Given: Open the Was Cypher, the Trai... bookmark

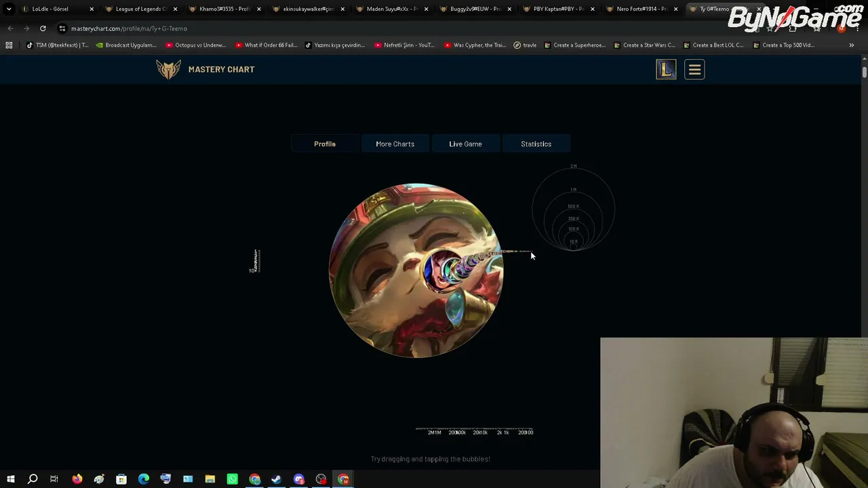Looking at the screenshot, I should (475, 45).
